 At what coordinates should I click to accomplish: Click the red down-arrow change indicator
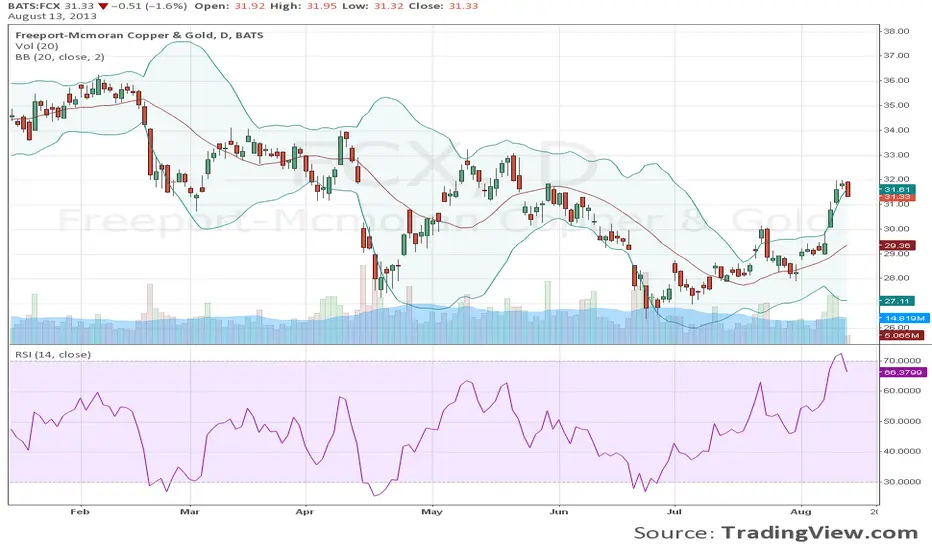[x=103, y=6]
